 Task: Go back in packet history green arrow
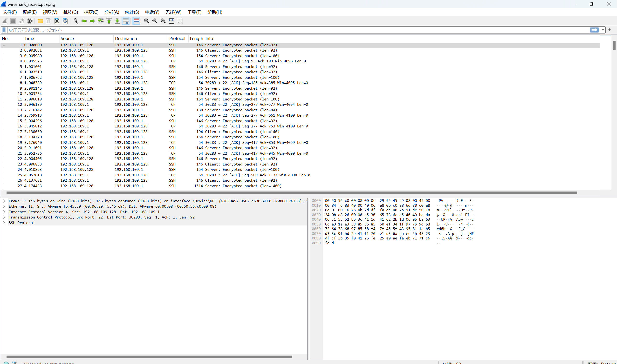[84, 21]
